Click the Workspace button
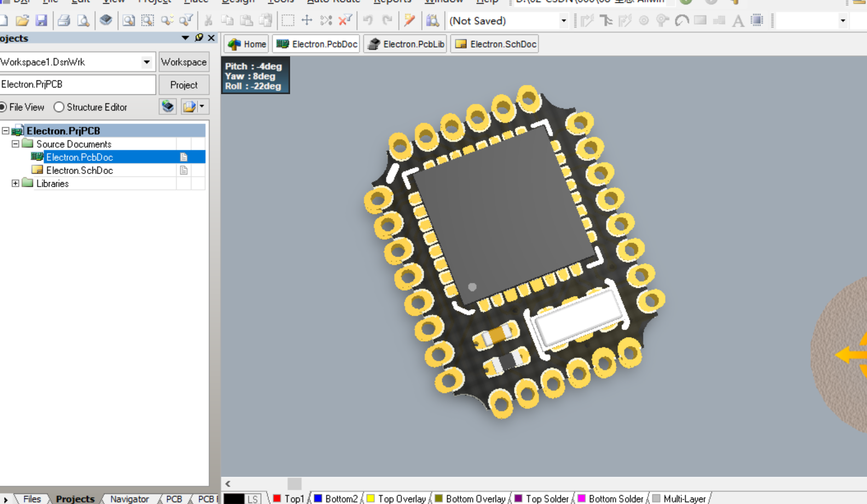 184,62
